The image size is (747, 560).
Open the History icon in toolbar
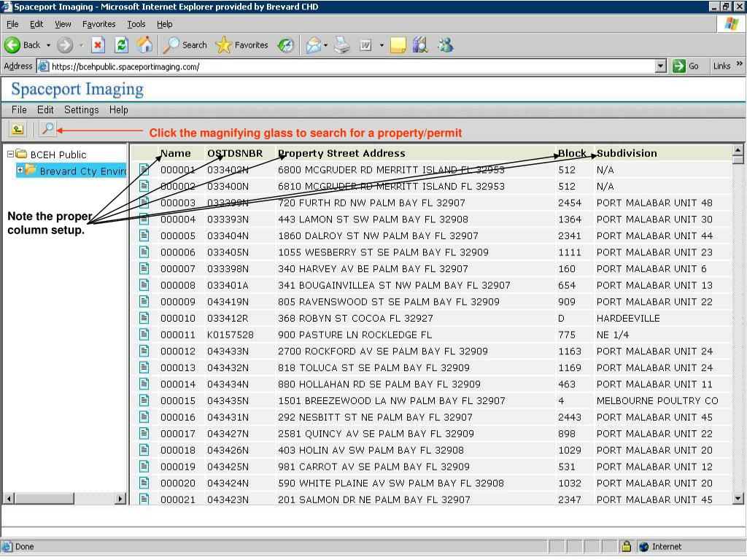pos(286,45)
